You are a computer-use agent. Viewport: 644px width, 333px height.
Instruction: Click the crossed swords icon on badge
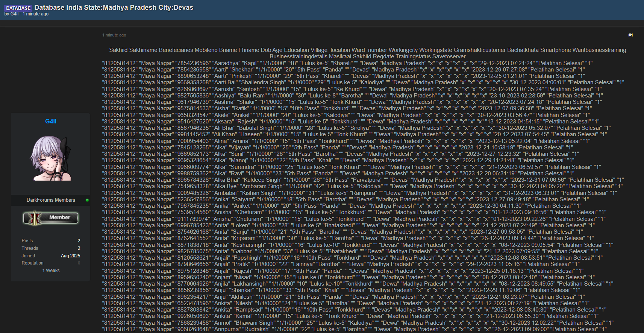(x=34, y=218)
